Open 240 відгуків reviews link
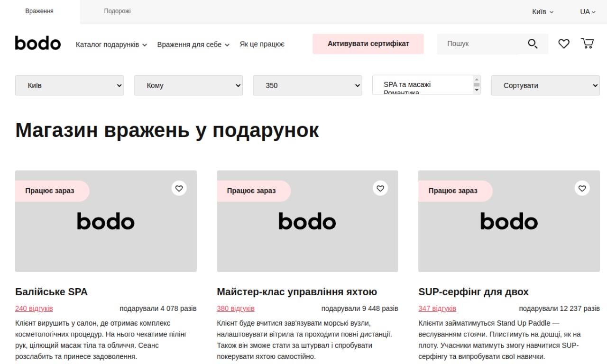 click(34, 309)
